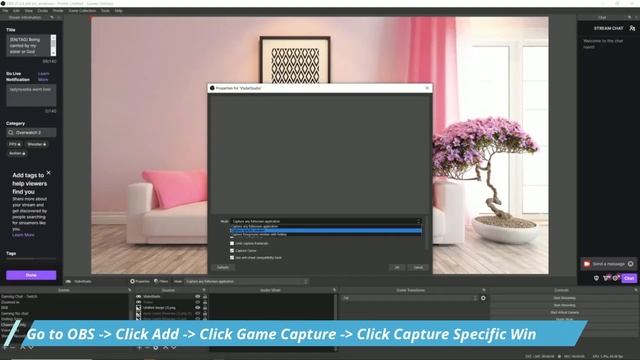Viewport: 640px width, 360px height.
Task: Select the Zoomed in scene
Action: click(x=11, y=302)
